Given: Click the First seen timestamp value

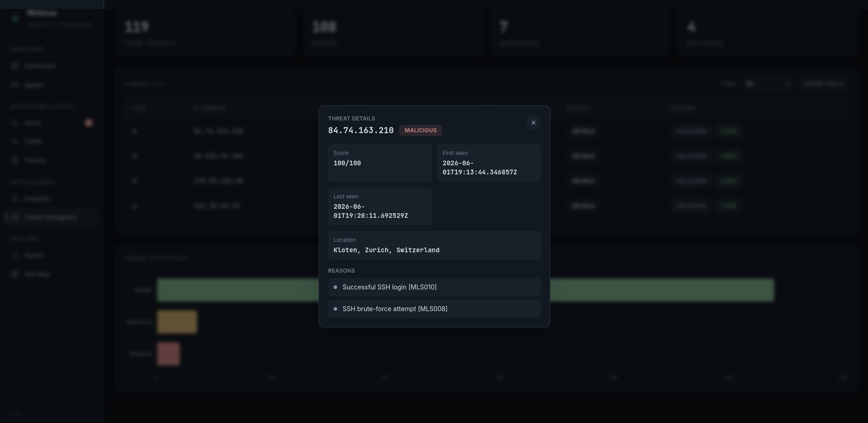Looking at the screenshot, I should coord(480,168).
